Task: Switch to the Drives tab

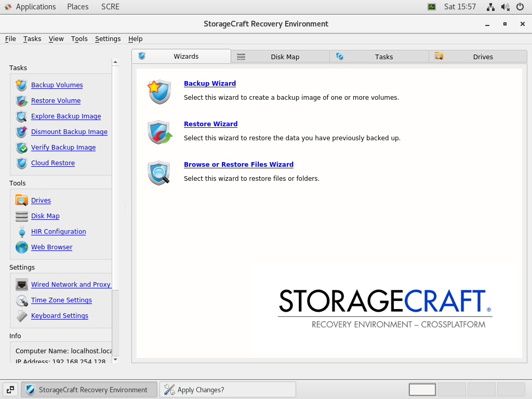Action: (478, 57)
